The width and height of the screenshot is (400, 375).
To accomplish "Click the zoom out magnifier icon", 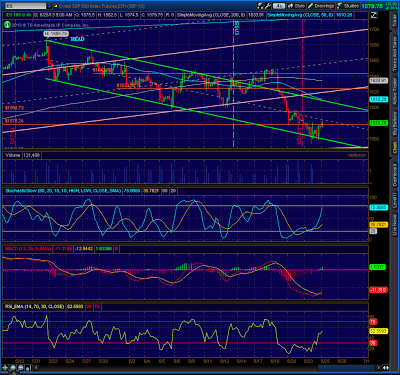I will (x=21, y=368).
